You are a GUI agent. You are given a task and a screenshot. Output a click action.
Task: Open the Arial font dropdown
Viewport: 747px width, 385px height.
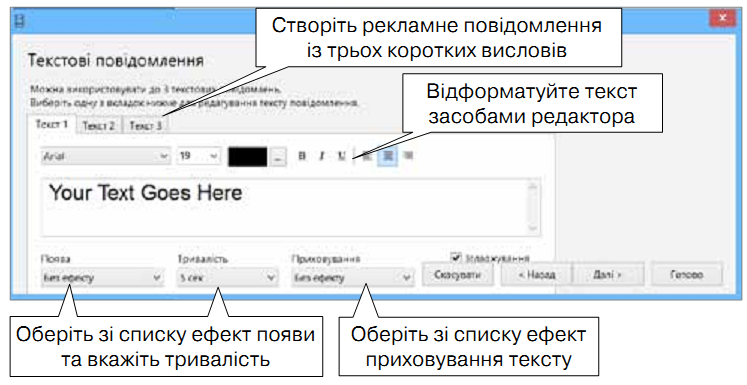pos(105,156)
